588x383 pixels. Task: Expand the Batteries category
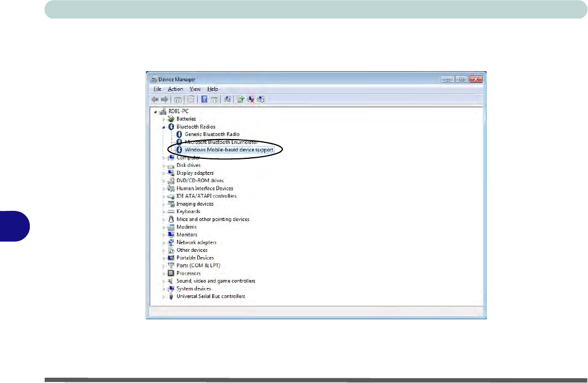(x=164, y=119)
